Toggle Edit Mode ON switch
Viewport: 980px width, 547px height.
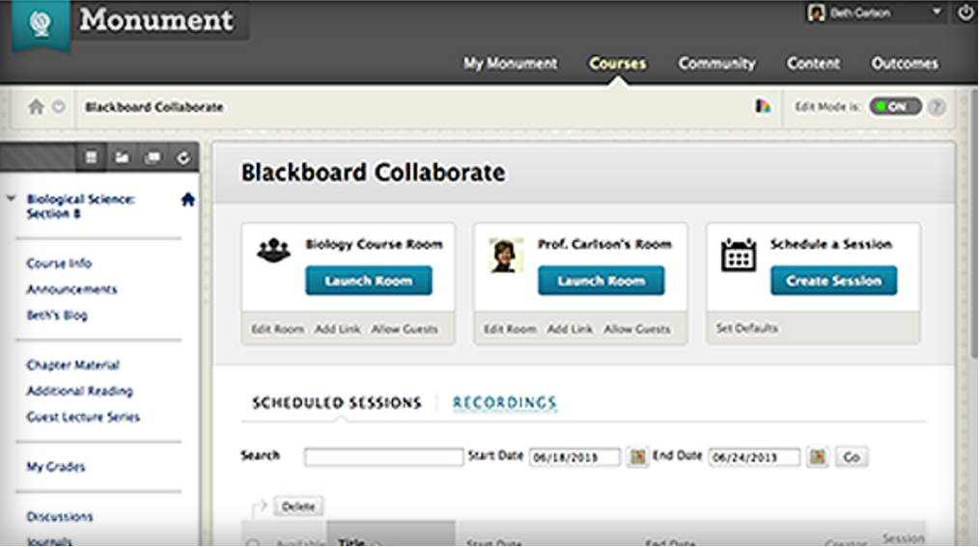pyautogui.click(x=895, y=107)
